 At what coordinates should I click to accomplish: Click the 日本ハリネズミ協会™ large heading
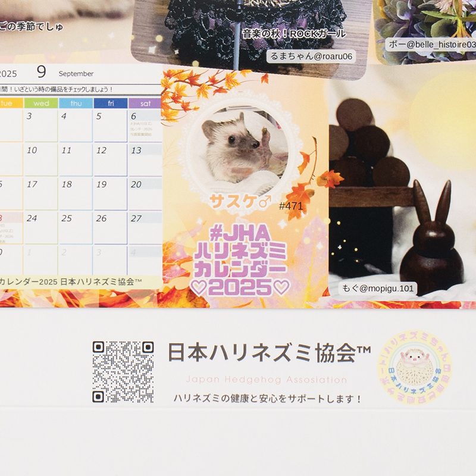click(x=270, y=352)
